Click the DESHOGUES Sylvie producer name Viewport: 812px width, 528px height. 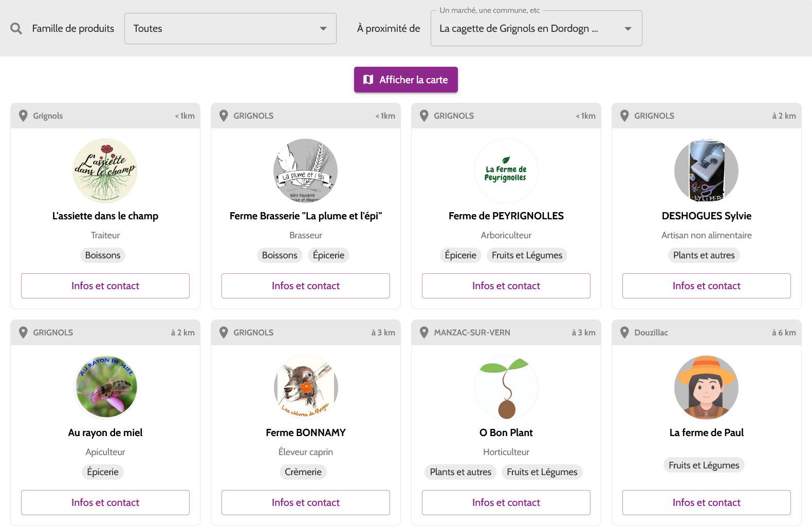[707, 216]
